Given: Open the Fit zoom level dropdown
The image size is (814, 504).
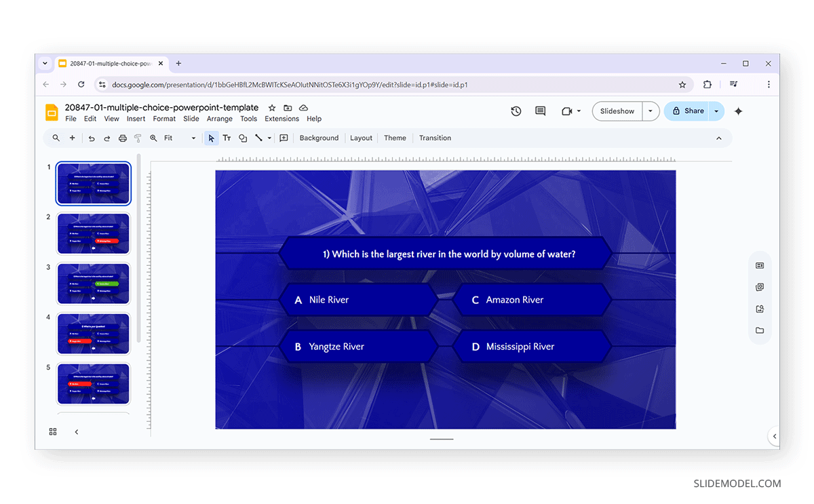Looking at the screenshot, I should point(180,138).
